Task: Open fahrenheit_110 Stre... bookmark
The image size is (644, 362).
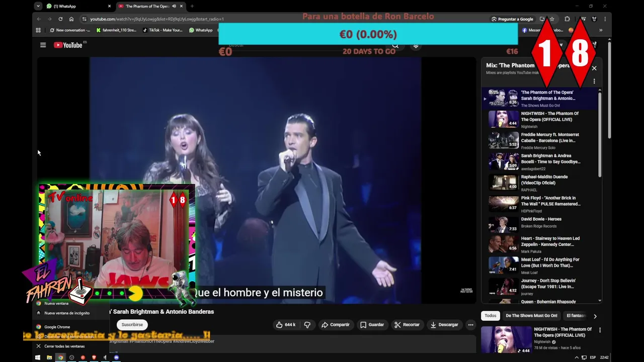Action: click(116, 30)
